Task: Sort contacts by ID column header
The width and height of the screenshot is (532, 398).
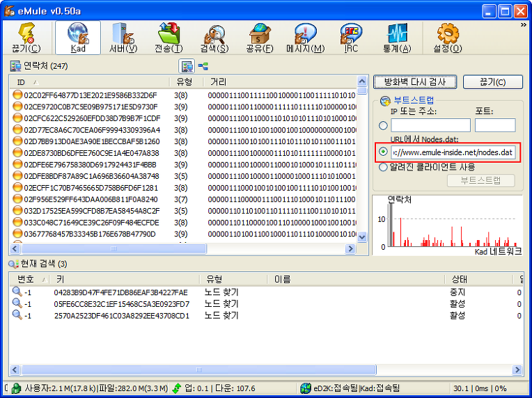Action: coord(90,82)
